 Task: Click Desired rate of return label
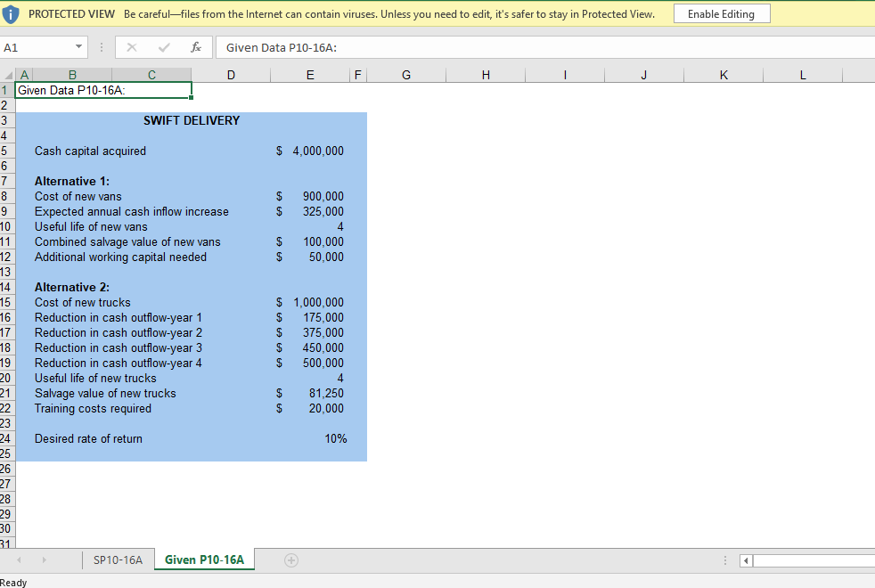(x=89, y=438)
